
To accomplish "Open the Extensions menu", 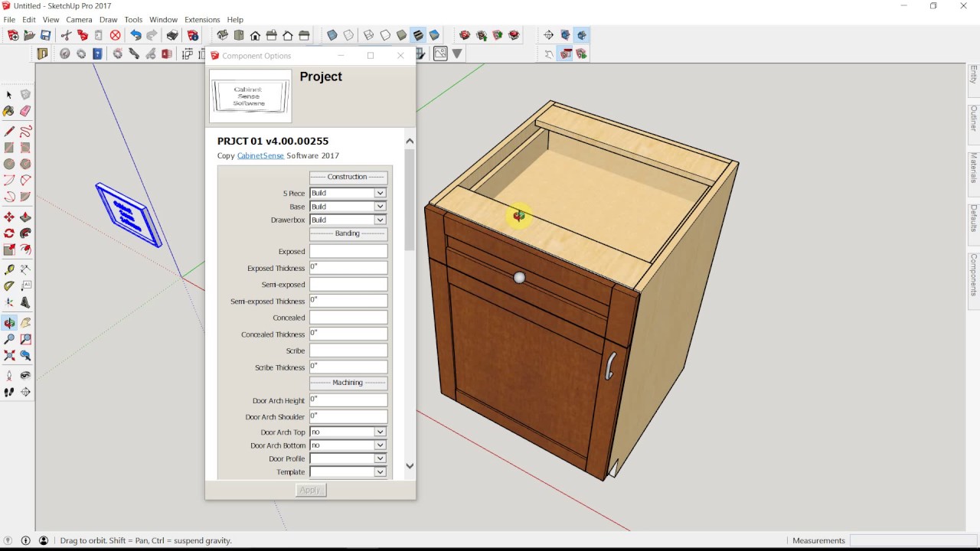I will [202, 20].
